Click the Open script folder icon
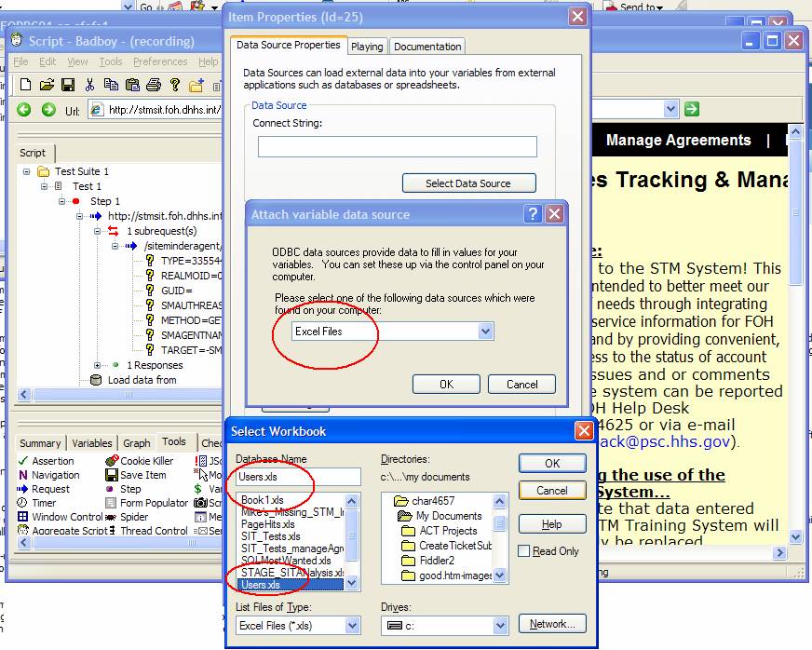 tap(47, 85)
